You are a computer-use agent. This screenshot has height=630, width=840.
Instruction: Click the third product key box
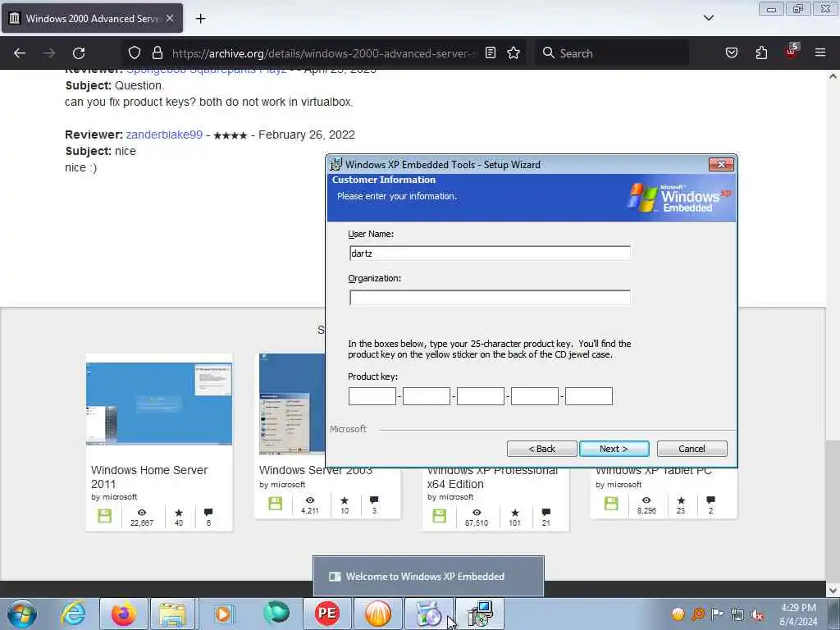[481, 396]
